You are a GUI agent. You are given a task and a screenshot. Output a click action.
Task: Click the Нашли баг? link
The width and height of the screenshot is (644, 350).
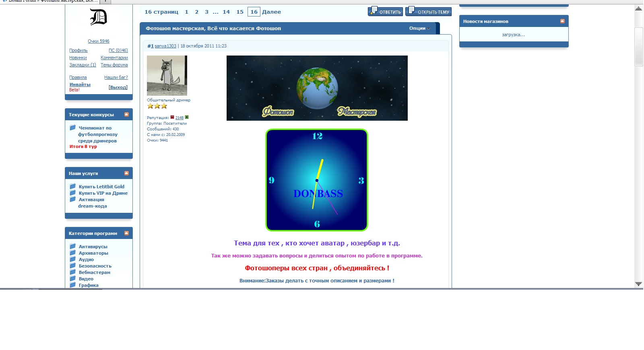tap(116, 77)
